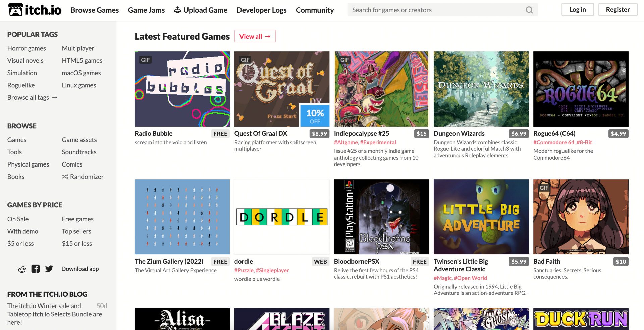The height and width of the screenshot is (330, 644).
Task: Open the Facebook social icon
Action: point(36,269)
